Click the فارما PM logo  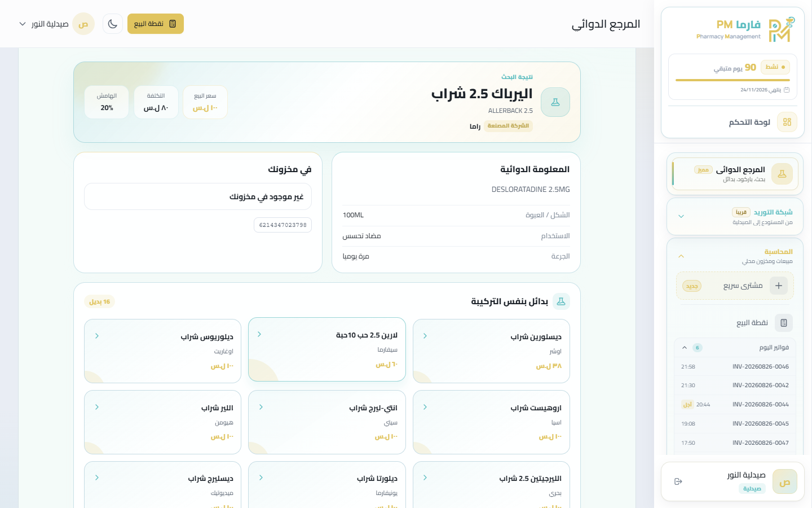click(x=746, y=29)
